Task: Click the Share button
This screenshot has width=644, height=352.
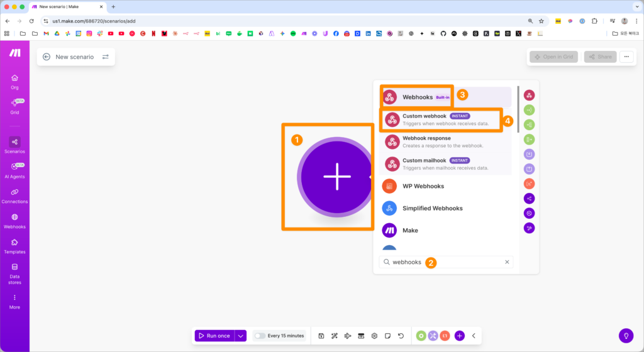Action: click(x=599, y=57)
